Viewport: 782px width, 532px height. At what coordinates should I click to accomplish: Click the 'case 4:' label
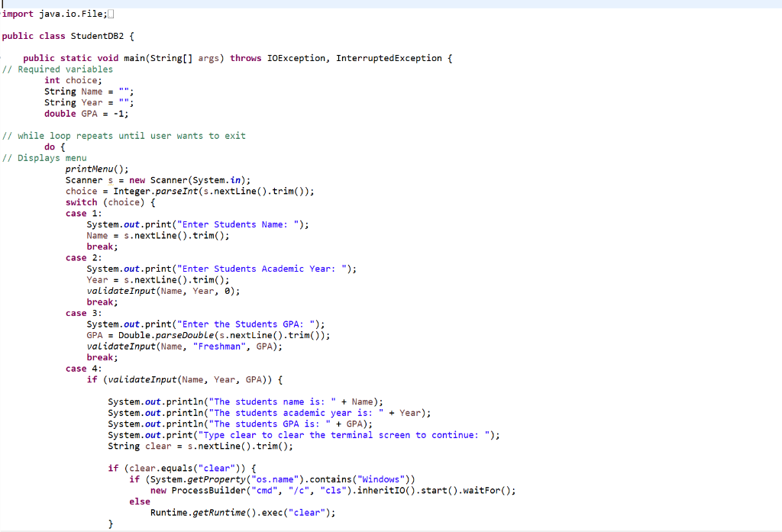83,369
